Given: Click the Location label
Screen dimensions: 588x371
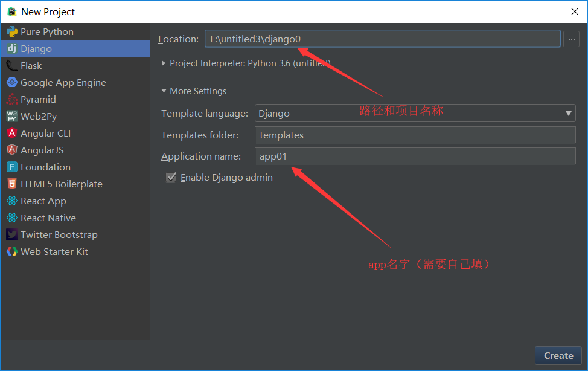Looking at the screenshot, I should pyautogui.click(x=178, y=39).
